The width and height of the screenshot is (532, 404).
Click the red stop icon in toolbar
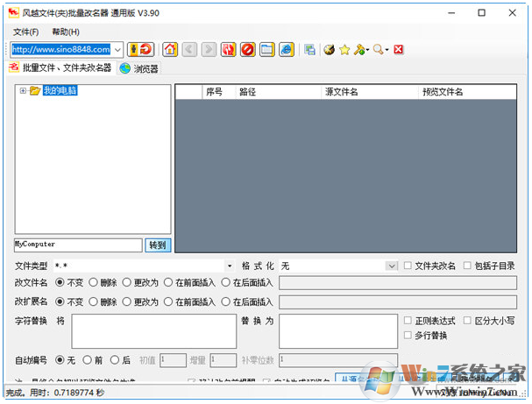click(x=247, y=50)
